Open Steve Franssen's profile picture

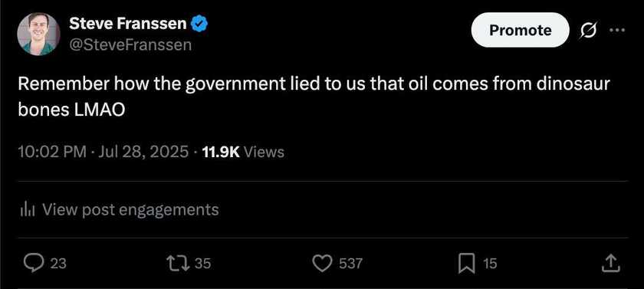tap(38, 34)
